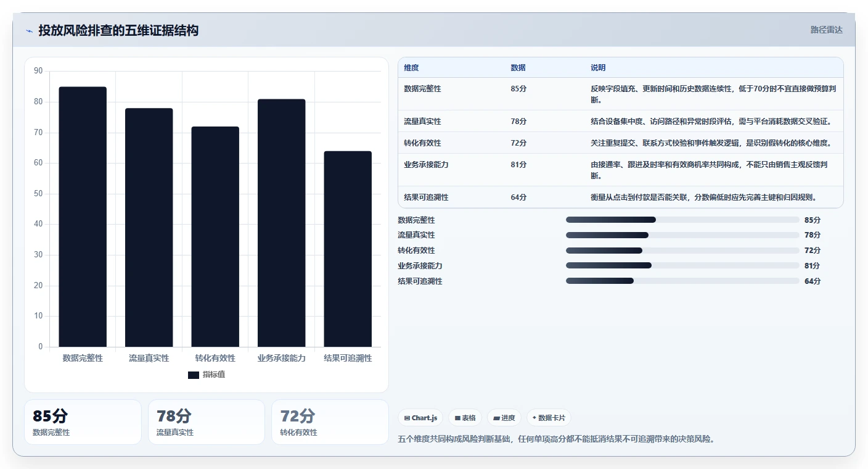This screenshot has height=469, width=868.
Task: Click the 流量真实性 progress bar
Action: click(682, 235)
